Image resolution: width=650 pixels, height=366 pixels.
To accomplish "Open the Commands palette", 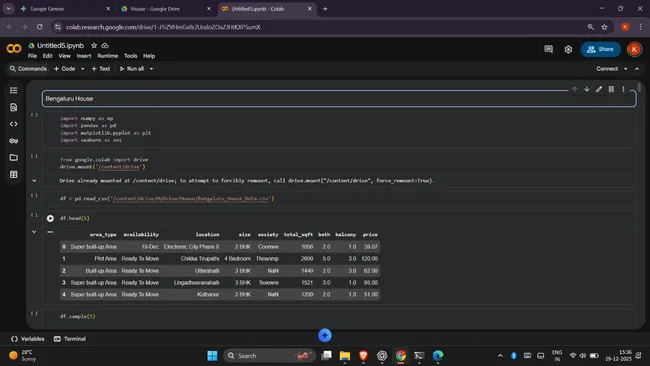I will [28, 69].
